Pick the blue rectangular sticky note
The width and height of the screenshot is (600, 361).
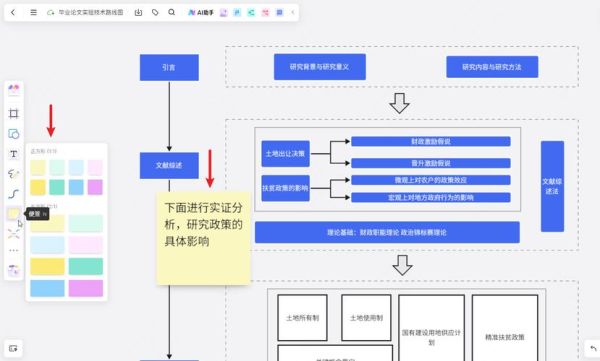47,288
